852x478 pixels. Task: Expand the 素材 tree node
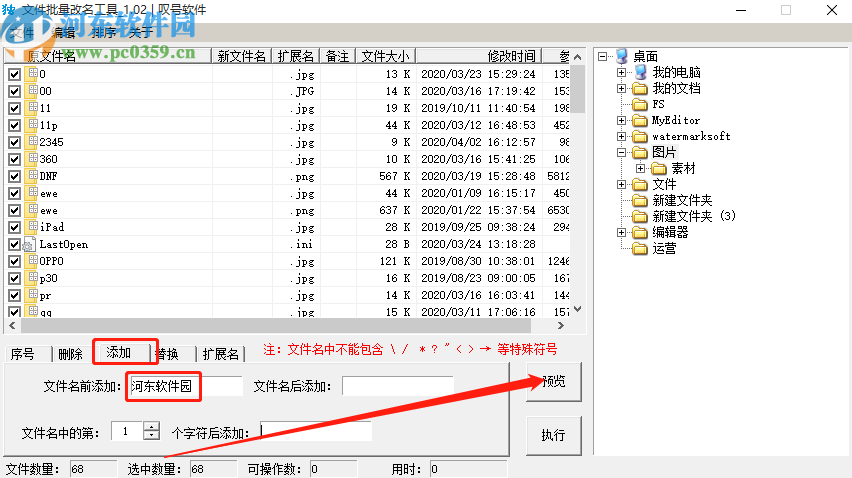pos(640,168)
